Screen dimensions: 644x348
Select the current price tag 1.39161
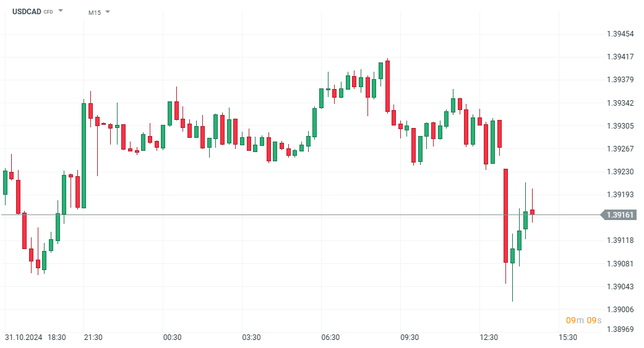click(x=620, y=215)
